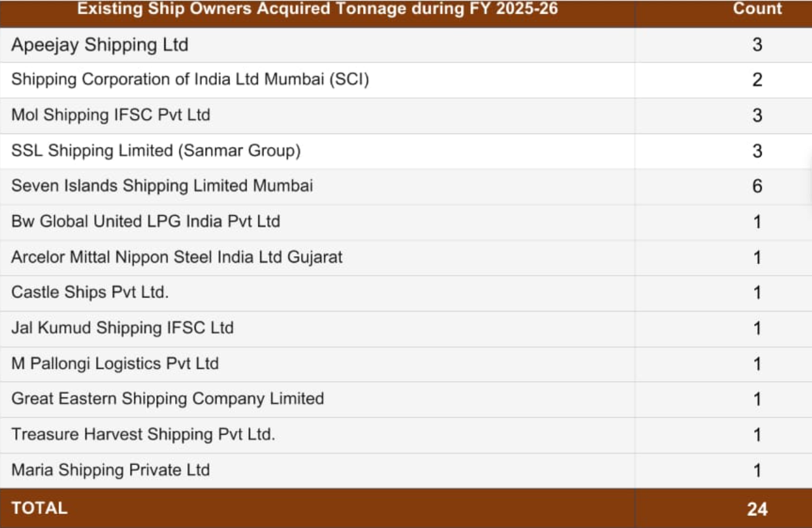Click the Jal Kumud Shipping IFSC Ltd name
The image size is (812, 528).
point(122,328)
